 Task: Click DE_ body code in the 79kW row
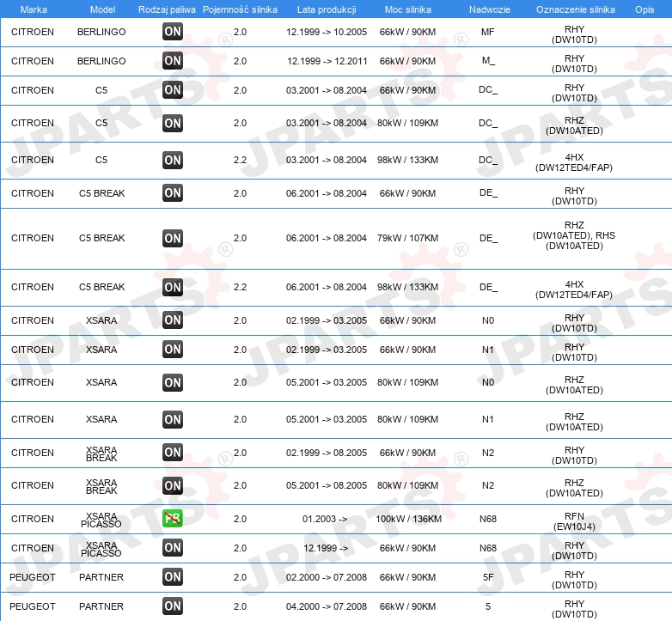click(x=489, y=238)
